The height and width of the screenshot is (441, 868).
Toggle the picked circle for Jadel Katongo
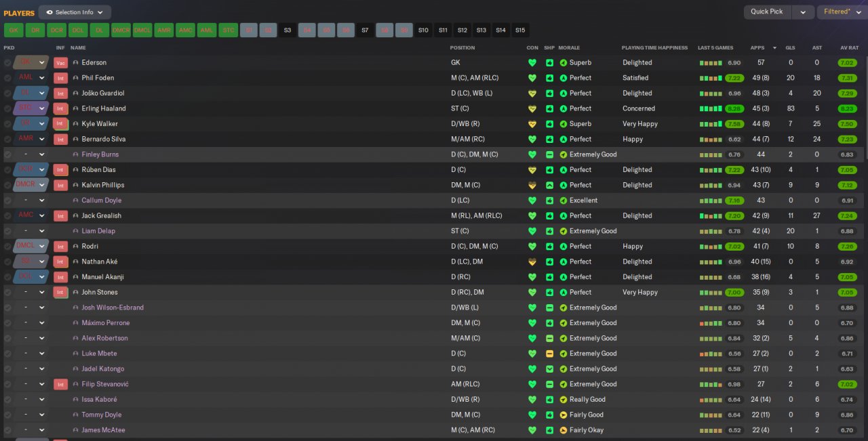(x=7, y=369)
